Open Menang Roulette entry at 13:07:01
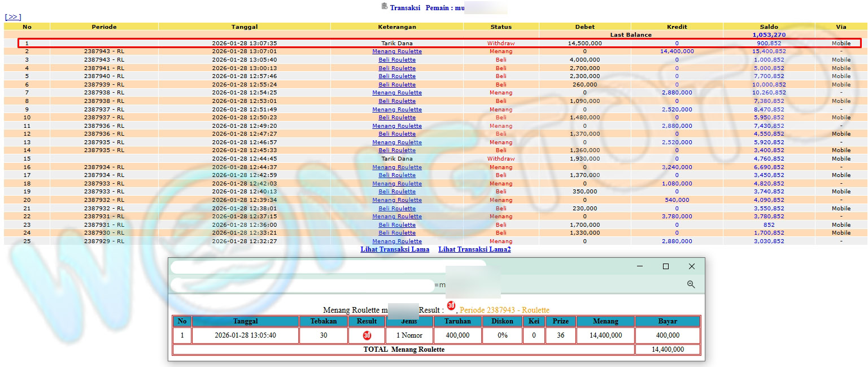 click(397, 51)
